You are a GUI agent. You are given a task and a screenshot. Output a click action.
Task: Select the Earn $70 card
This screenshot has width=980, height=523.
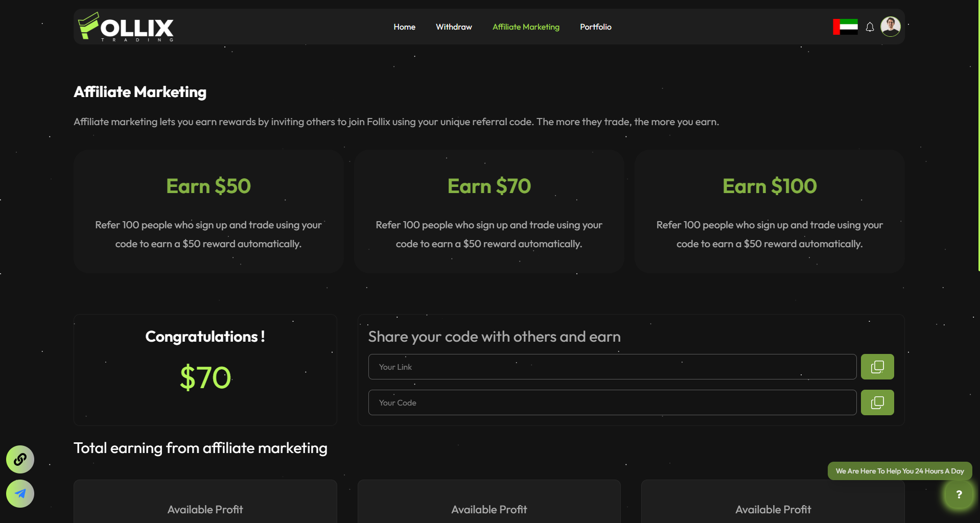(489, 211)
